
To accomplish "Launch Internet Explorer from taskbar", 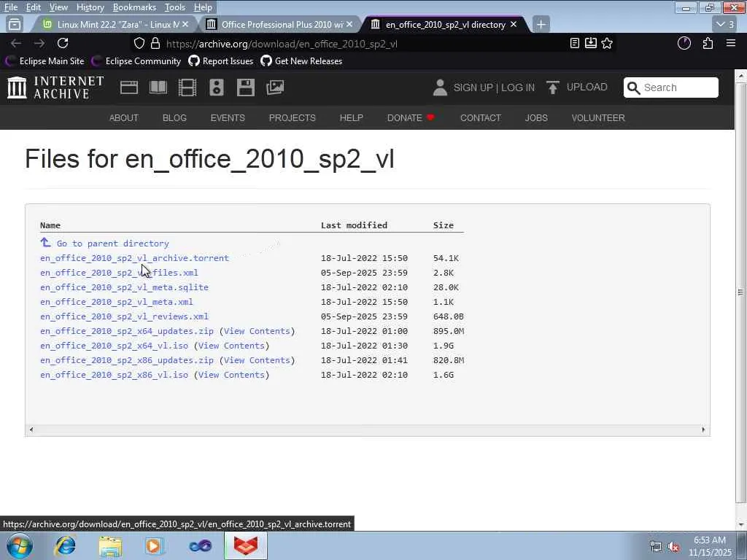I will [x=65, y=545].
